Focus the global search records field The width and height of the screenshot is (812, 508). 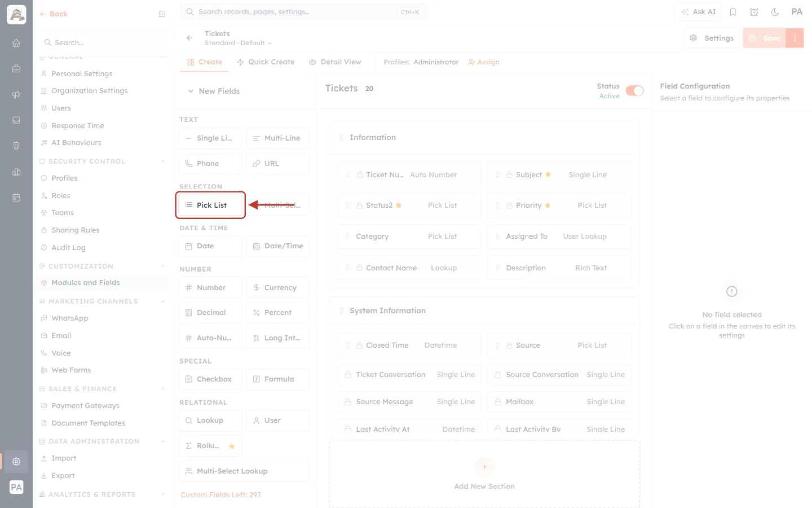pos(304,12)
